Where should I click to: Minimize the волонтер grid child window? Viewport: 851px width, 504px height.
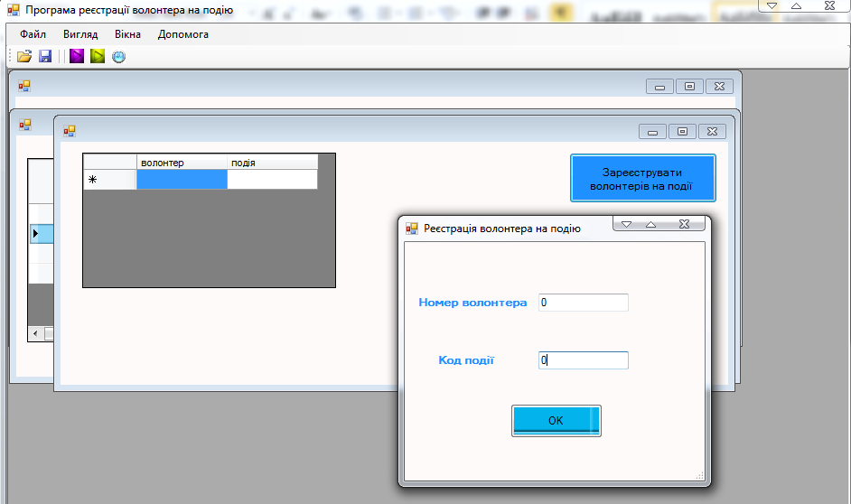pyautogui.click(x=653, y=132)
